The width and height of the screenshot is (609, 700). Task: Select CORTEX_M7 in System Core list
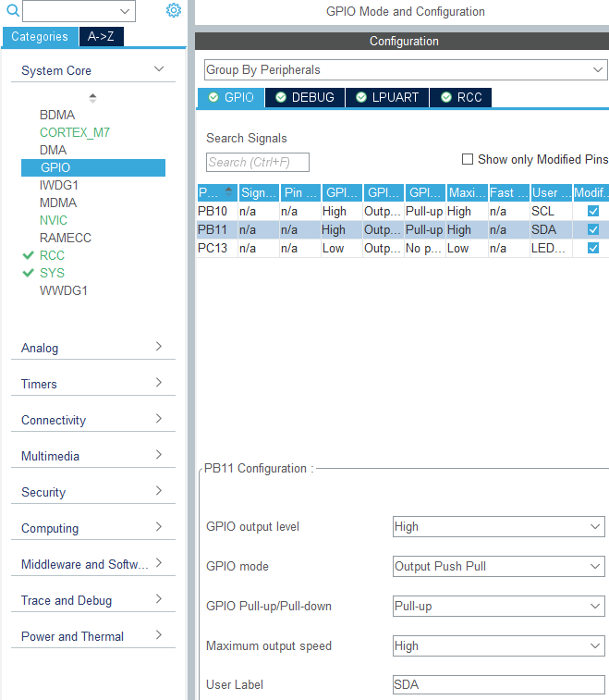click(x=75, y=132)
